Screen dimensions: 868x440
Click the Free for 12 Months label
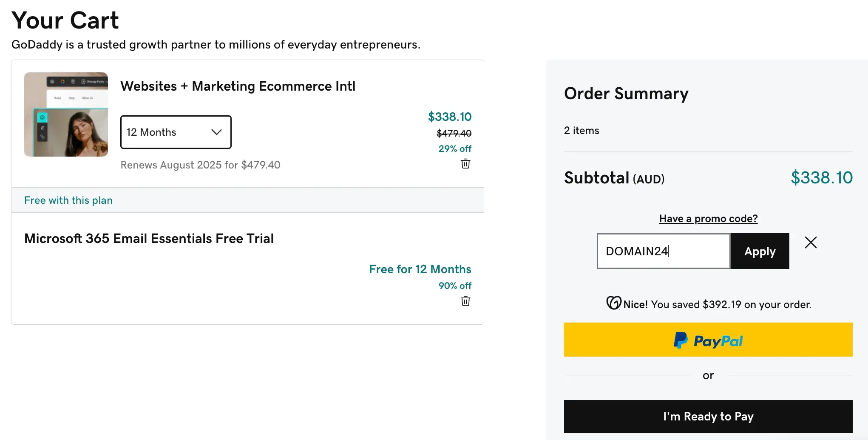[x=420, y=269]
